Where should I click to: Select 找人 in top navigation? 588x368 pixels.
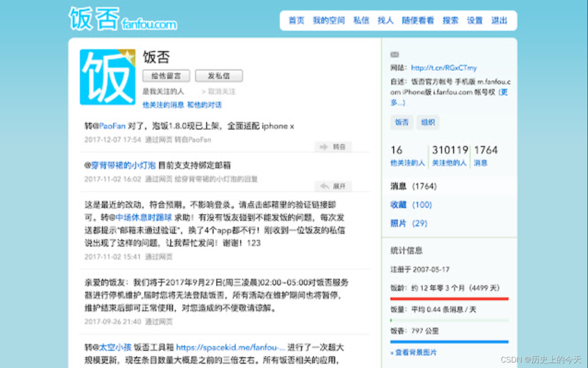coord(385,21)
